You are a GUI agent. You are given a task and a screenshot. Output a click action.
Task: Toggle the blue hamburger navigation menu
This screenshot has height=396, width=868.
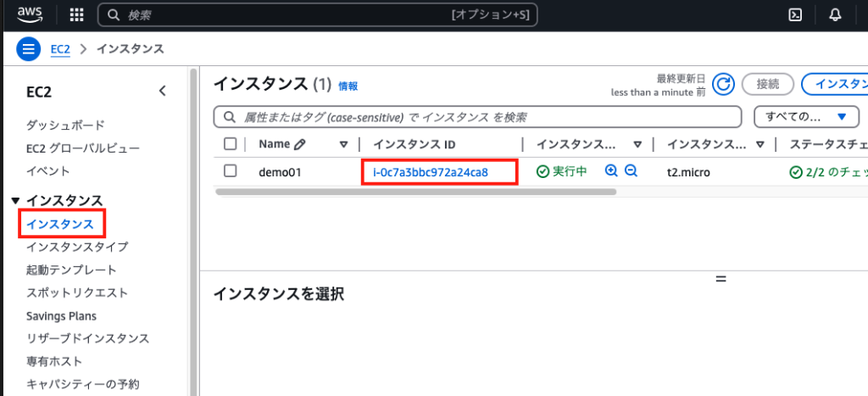28,49
